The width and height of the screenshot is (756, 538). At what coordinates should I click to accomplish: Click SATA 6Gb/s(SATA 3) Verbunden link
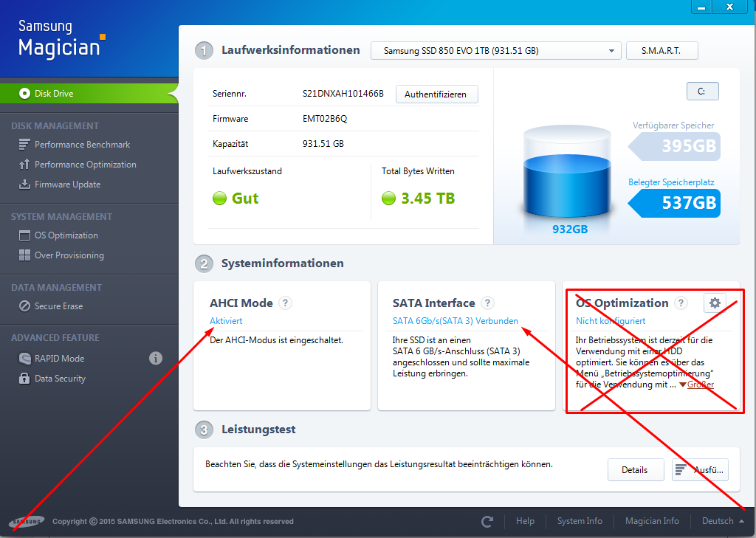[x=455, y=320]
